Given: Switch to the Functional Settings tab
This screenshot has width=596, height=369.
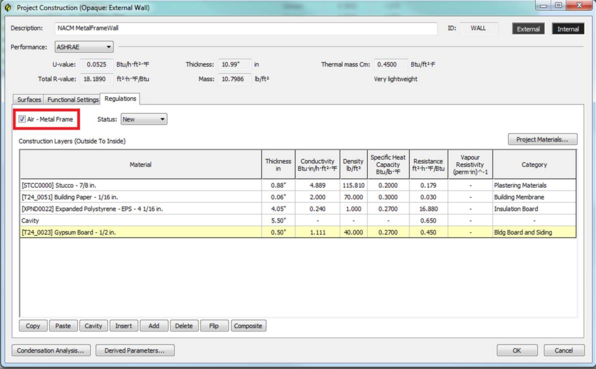Looking at the screenshot, I should tap(72, 99).
